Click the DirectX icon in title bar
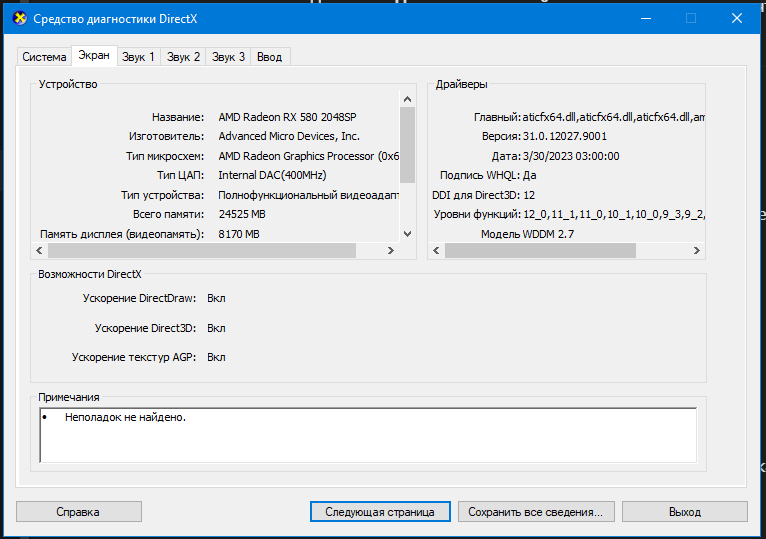Image resolution: width=766 pixels, height=539 pixels. click(x=19, y=19)
